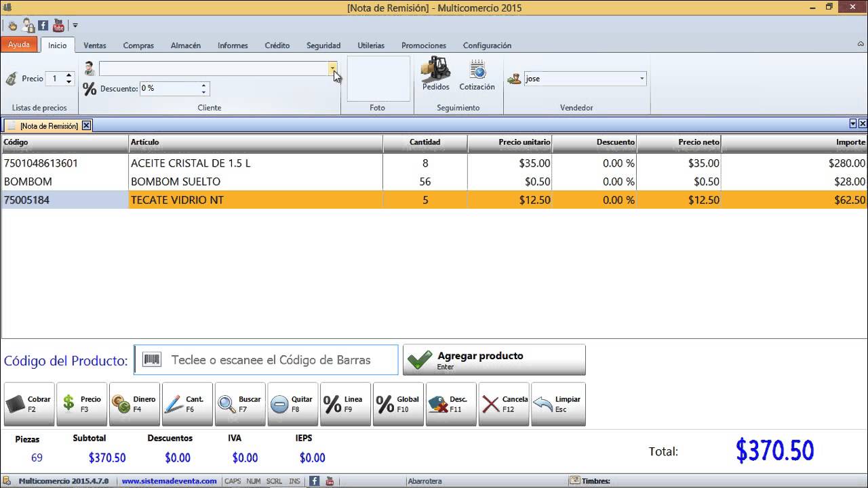Screen dimensions: 868x488
Task: Click code 7501048613601 cell
Action: coord(65,163)
